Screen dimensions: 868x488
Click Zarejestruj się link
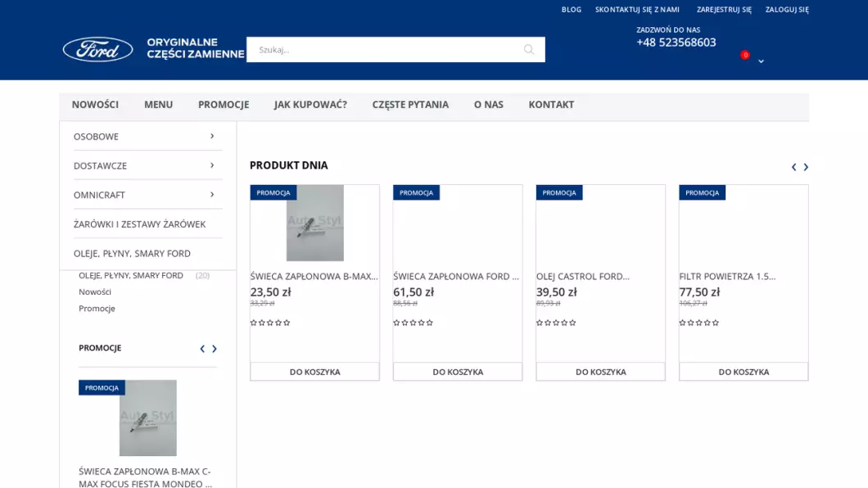coord(724,9)
